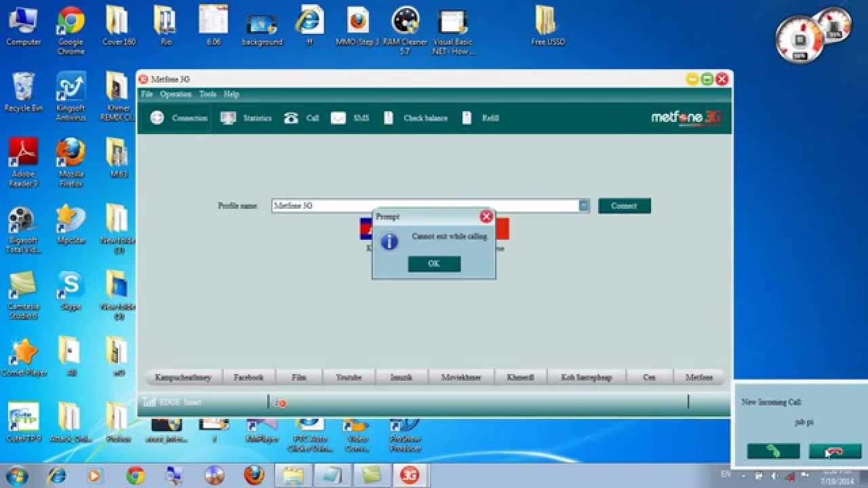Open Google Chrome from the taskbar
The image size is (868, 488).
point(136,475)
